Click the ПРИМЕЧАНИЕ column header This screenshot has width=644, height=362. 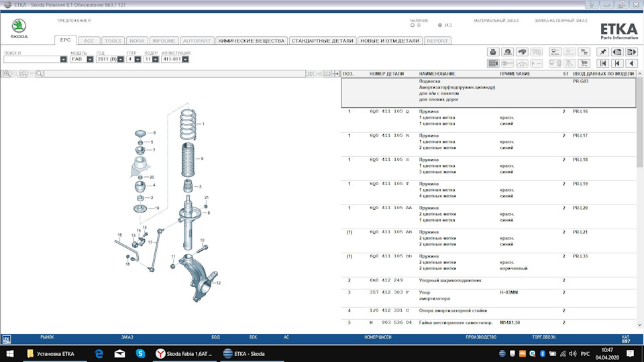(515, 74)
